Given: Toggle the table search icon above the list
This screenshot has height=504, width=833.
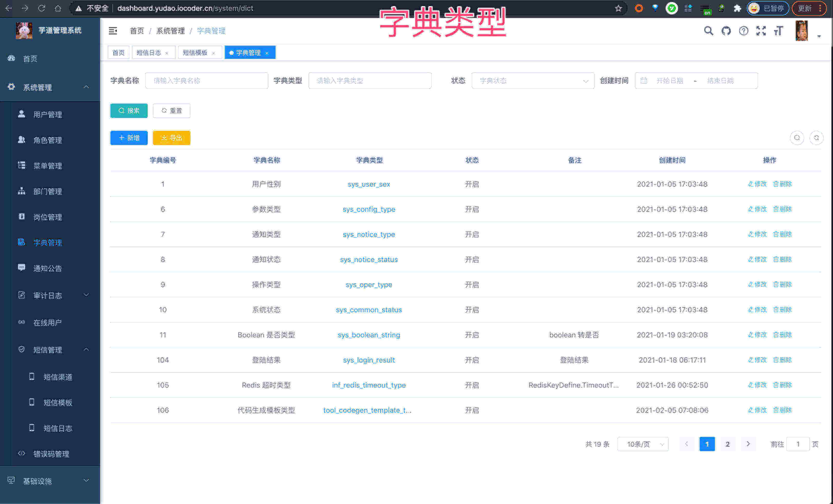Looking at the screenshot, I should click(x=797, y=138).
